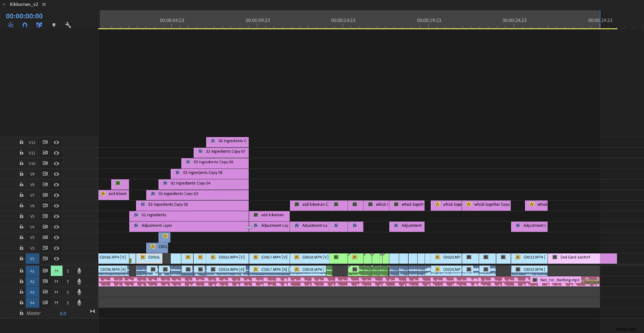Toggle lock on track V12
The height and width of the screenshot is (333, 644).
21,142
